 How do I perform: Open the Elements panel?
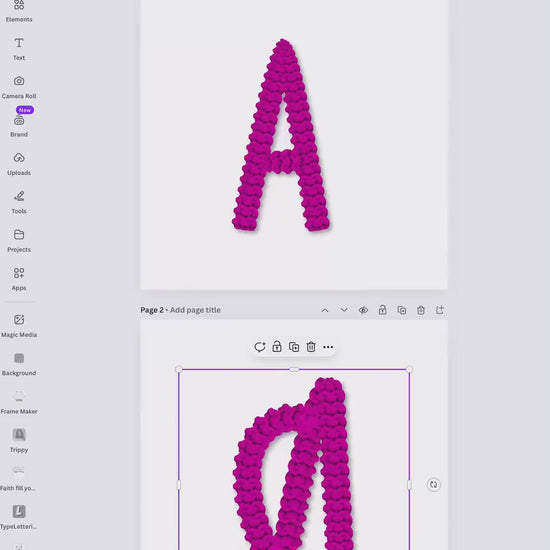click(x=19, y=12)
